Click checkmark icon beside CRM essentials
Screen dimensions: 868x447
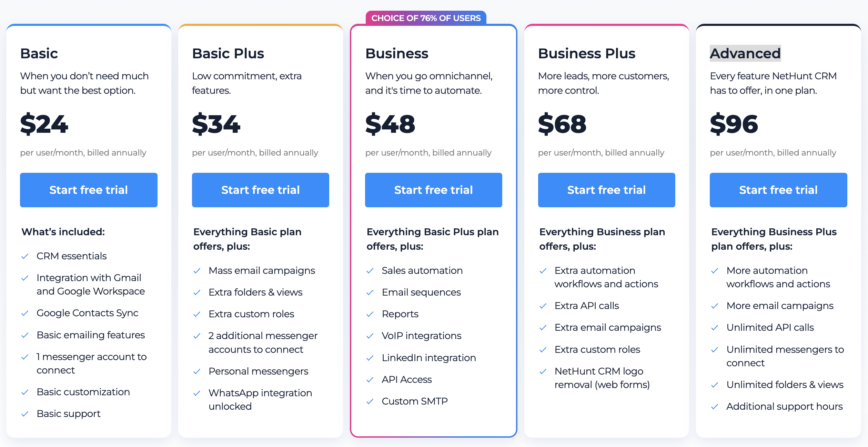coord(25,256)
